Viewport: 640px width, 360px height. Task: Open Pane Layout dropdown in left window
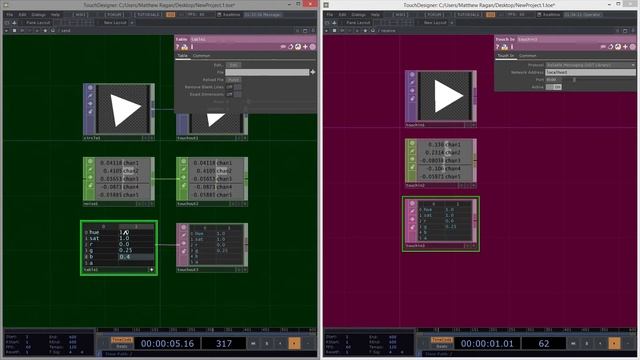[x=38, y=23]
